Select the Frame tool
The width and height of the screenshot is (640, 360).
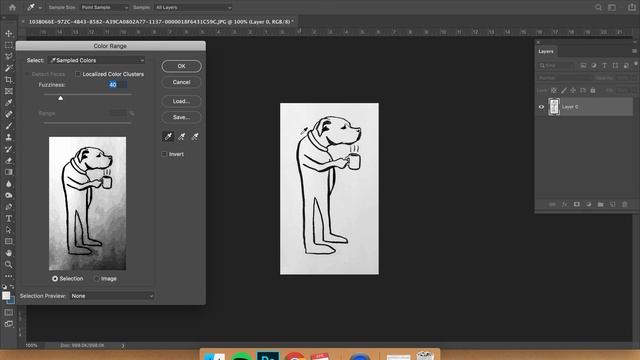click(9, 91)
